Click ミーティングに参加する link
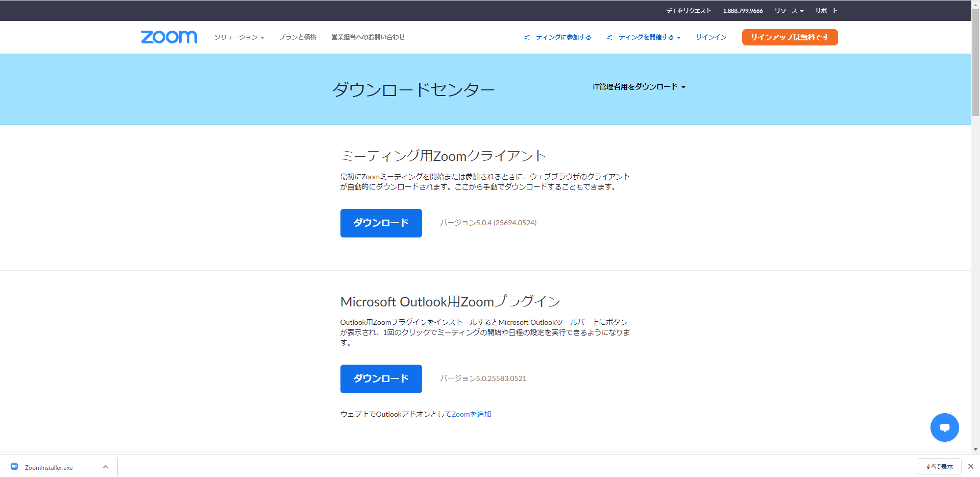The image size is (980, 477). coord(557,37)
